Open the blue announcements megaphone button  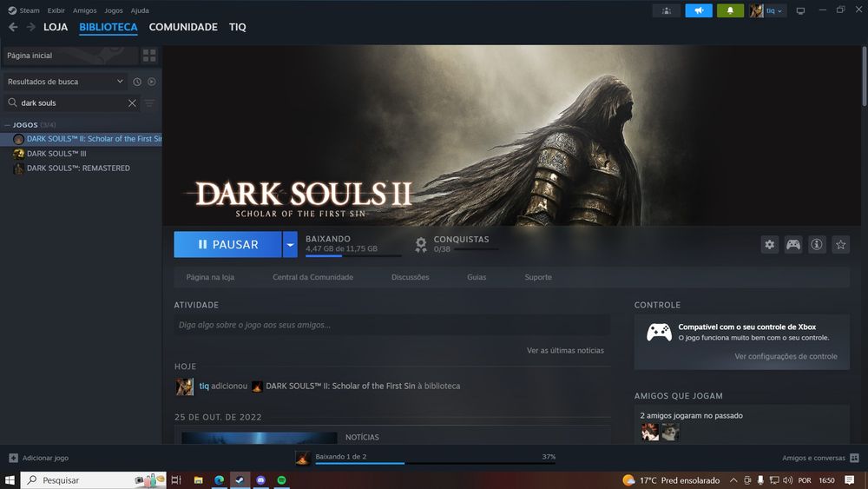(699, 10)
